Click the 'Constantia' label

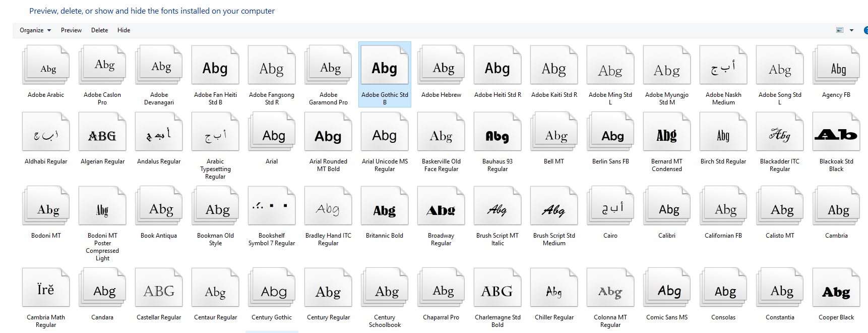pos(780,317)
